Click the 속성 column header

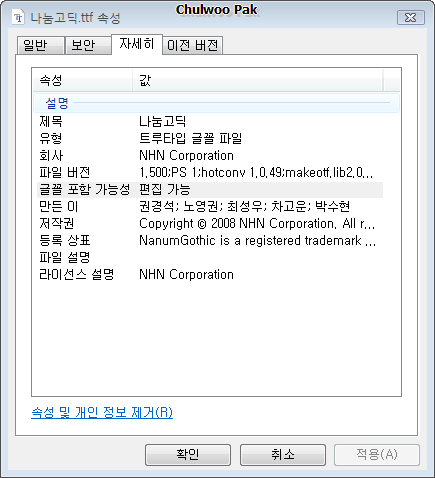pos(82,80)
